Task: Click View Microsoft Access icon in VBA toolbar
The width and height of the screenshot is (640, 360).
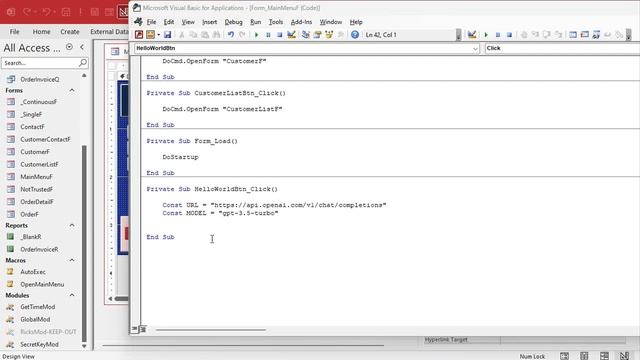Action: 139,35
